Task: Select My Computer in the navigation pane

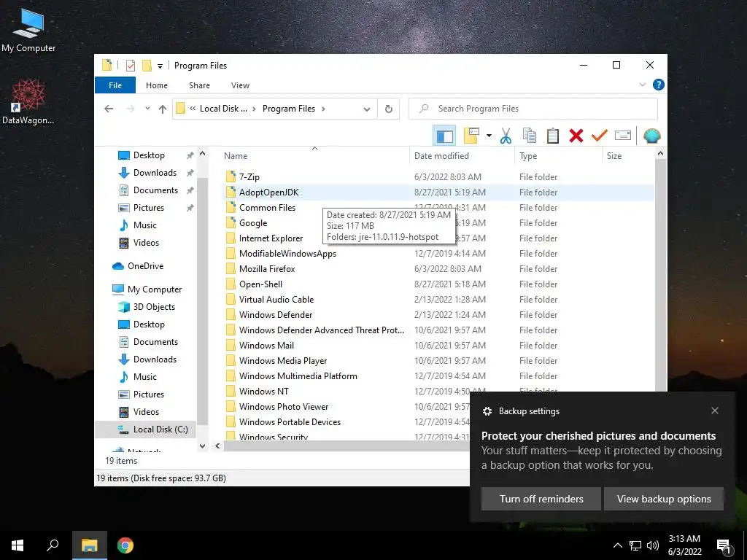Action: [155, 289]
